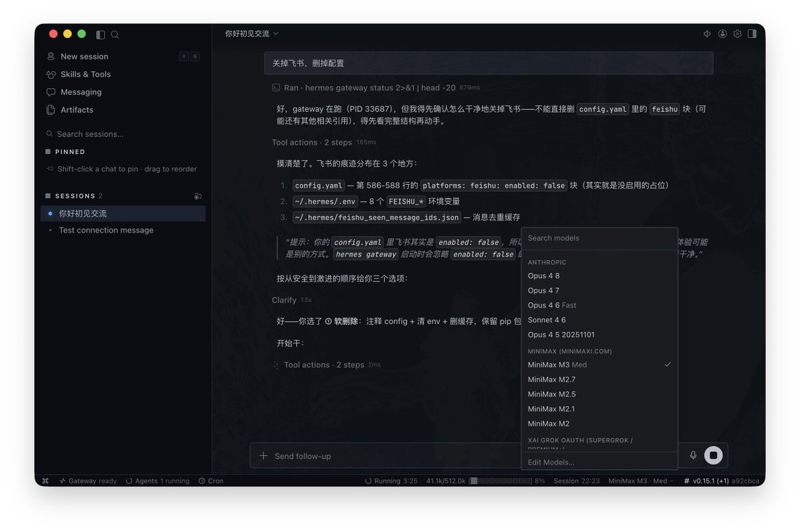Click the search magnifier icon beside sidebar toggle
The height and width of the screenshot is (532, 800).
[115, 34]
